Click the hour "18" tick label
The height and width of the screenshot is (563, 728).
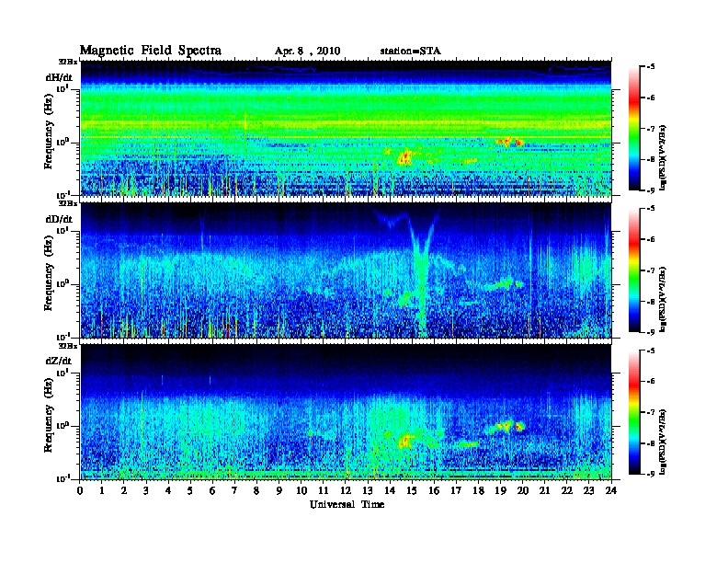(479, 491)
